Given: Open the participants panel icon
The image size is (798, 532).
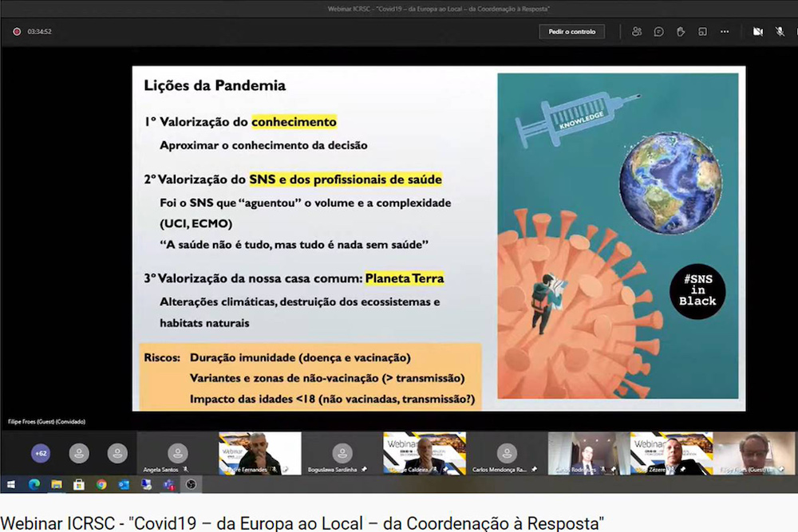Looking at the screenshot, I should point(636,32).
